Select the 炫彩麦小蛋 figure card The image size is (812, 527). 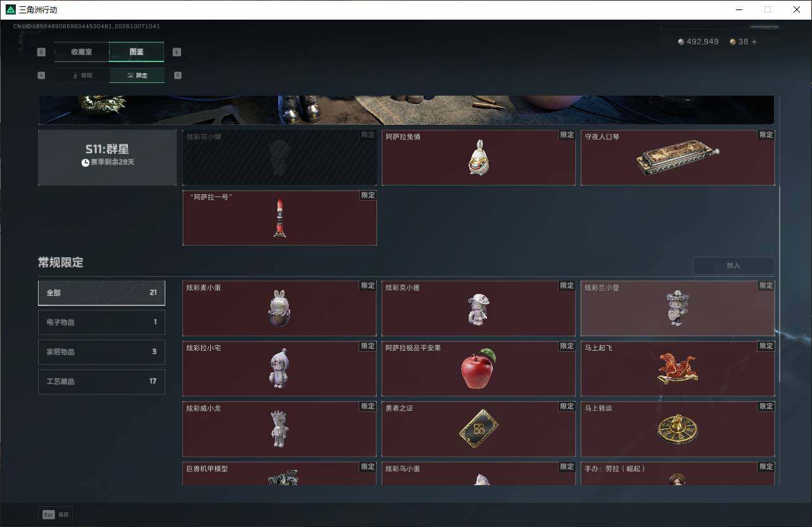click(279, 308)
